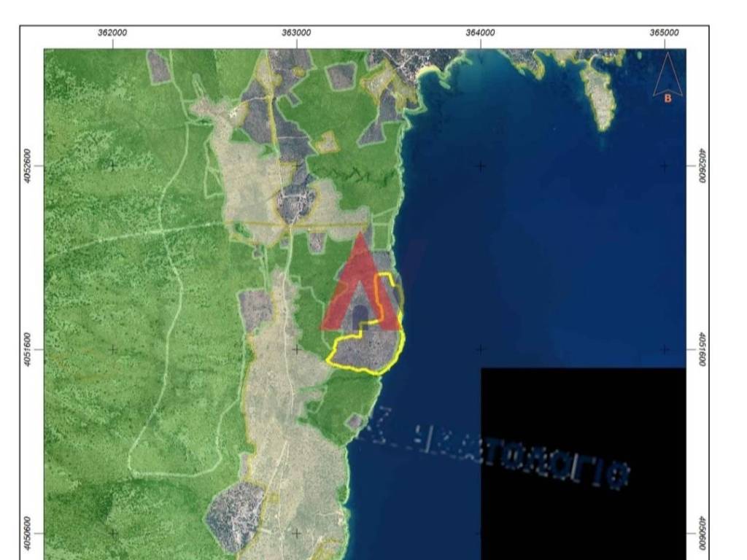The height and width of the screenshot is (560, 747).
Task: Click the right-side 4050600 northing label
Action: pos(700,532)
